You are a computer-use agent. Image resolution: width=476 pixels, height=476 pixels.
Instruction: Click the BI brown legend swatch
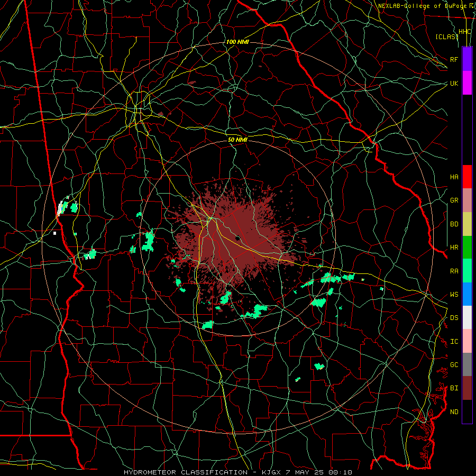(467, 388)
